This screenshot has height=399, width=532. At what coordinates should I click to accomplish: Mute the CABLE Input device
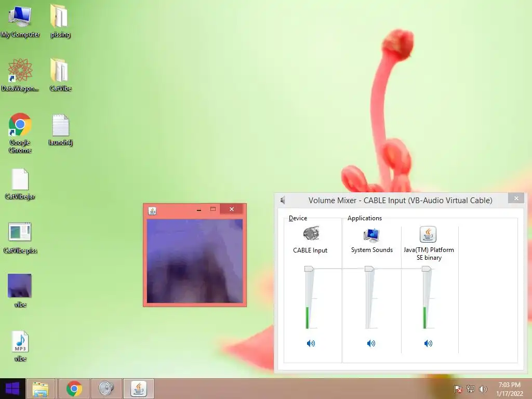[x=311, y=343]
